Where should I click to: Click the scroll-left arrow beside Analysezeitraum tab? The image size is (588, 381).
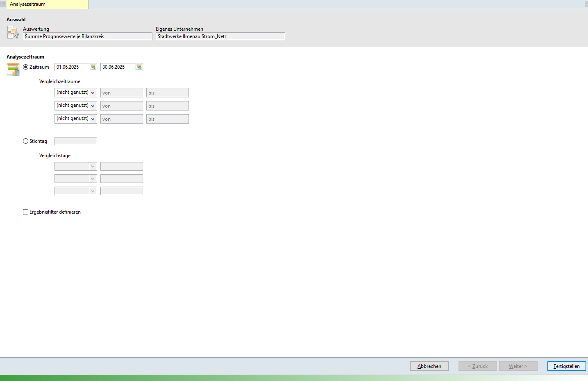coord(3,4)
